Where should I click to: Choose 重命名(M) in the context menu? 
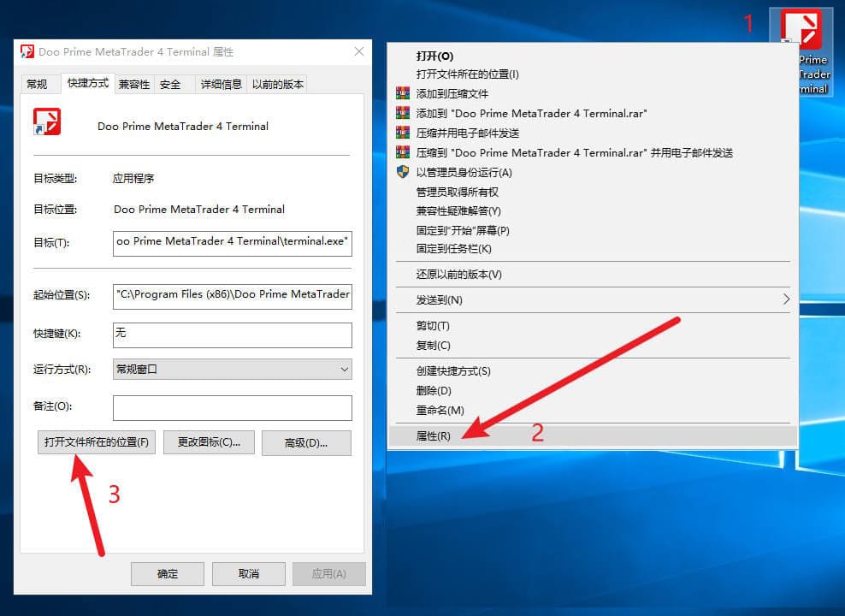[593, 410]
